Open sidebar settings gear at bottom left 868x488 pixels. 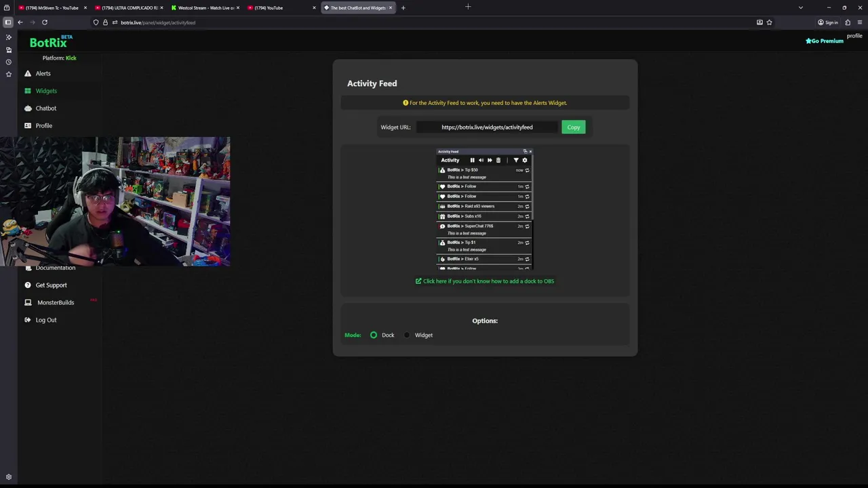pyautogui.click(x=8, y=477)
